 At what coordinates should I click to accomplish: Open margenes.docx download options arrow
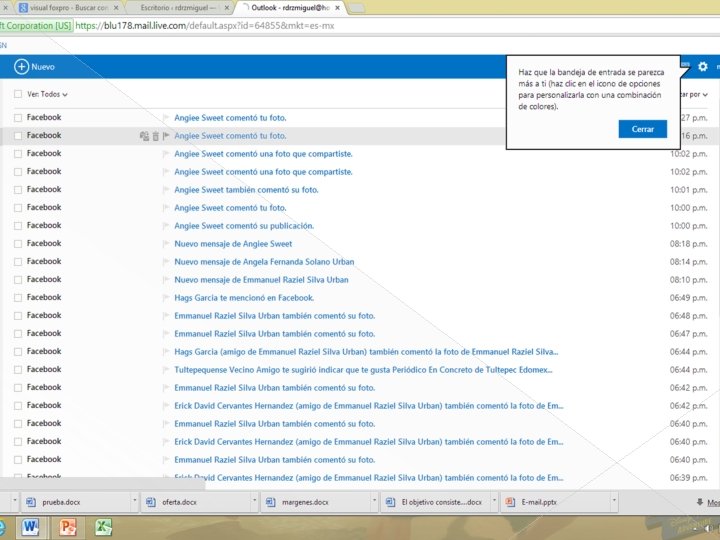point(374,501)
